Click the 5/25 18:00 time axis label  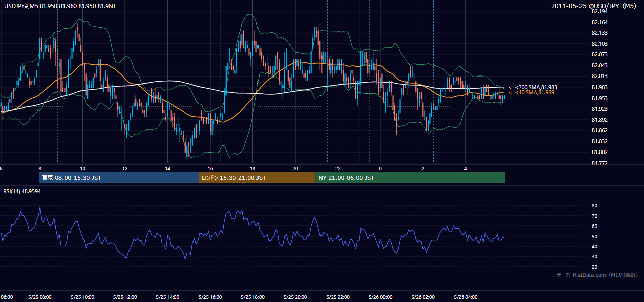[x=253, y=297]
